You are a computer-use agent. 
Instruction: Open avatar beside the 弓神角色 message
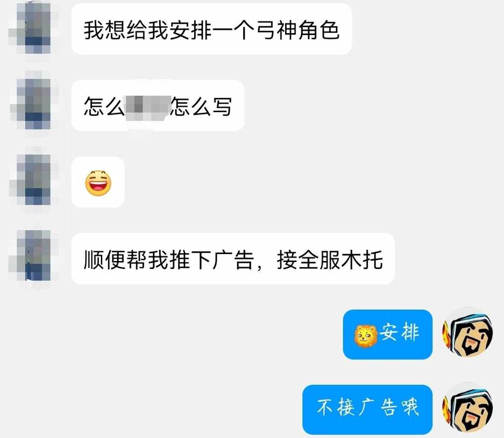tap(34, 28)
